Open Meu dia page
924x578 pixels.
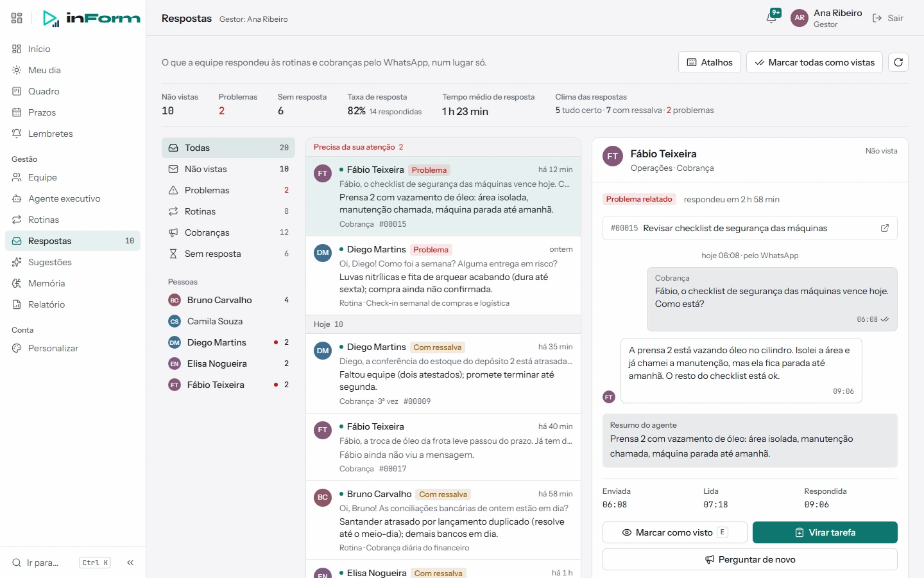tap(73, 70)
